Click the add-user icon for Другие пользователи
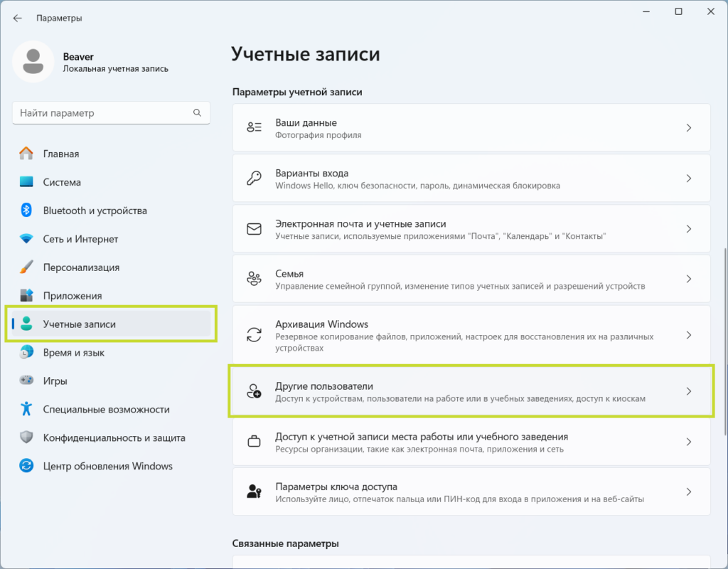 [254, 391]
